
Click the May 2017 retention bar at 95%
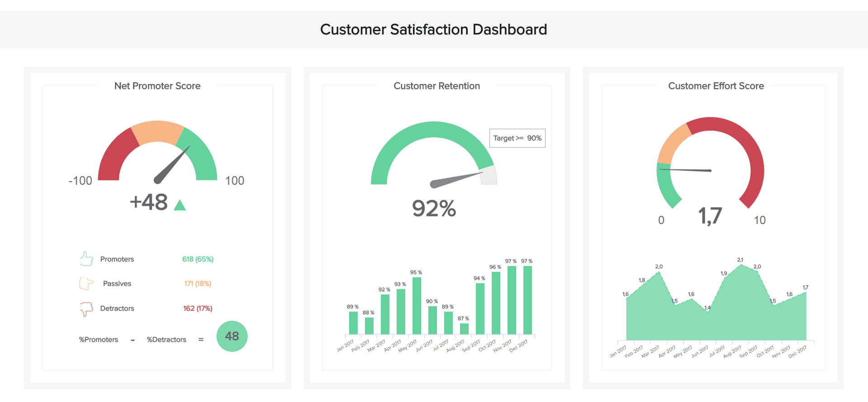[x=417, y=306]
